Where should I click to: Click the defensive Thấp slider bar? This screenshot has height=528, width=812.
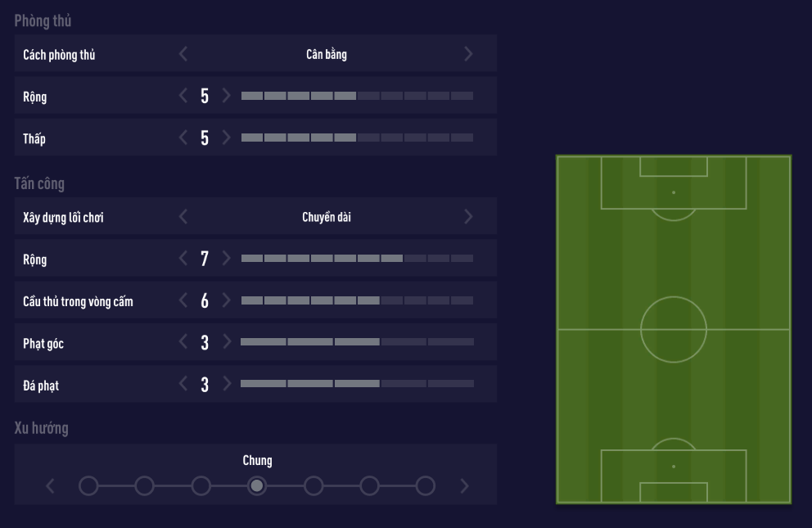pos(357,138)
